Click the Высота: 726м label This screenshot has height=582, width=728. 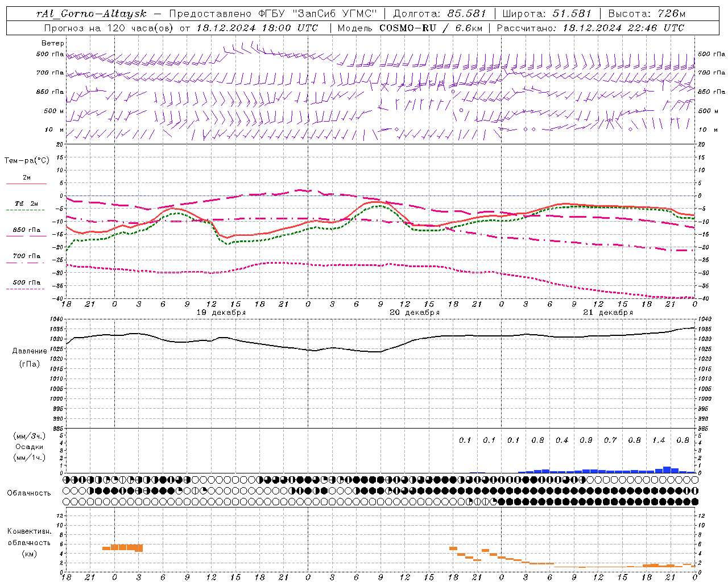click(647, 14)
